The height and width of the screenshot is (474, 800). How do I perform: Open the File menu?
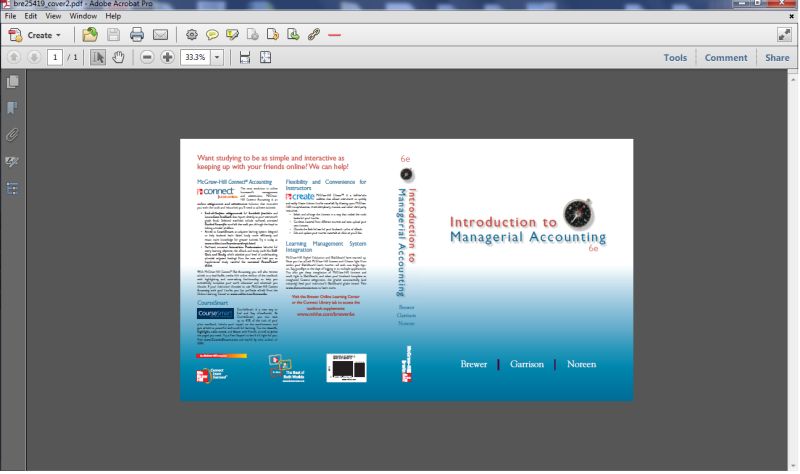(10, 16)
